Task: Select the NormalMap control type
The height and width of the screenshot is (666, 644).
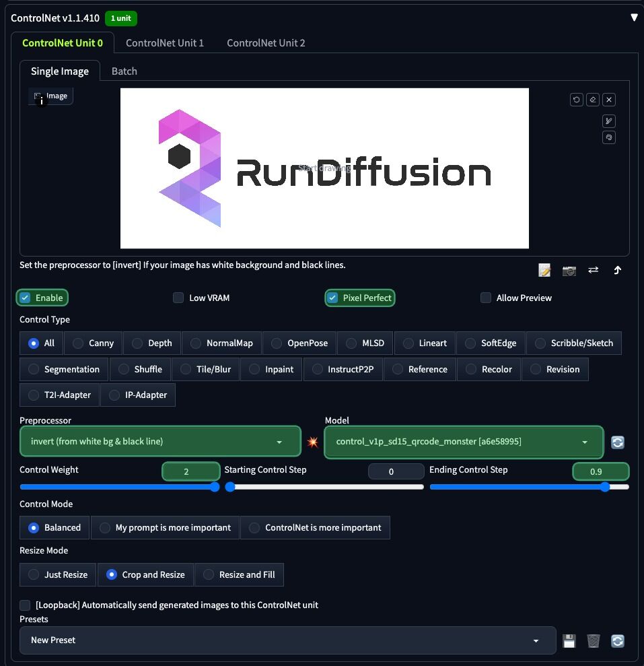Action: click(x=221, y=343)
